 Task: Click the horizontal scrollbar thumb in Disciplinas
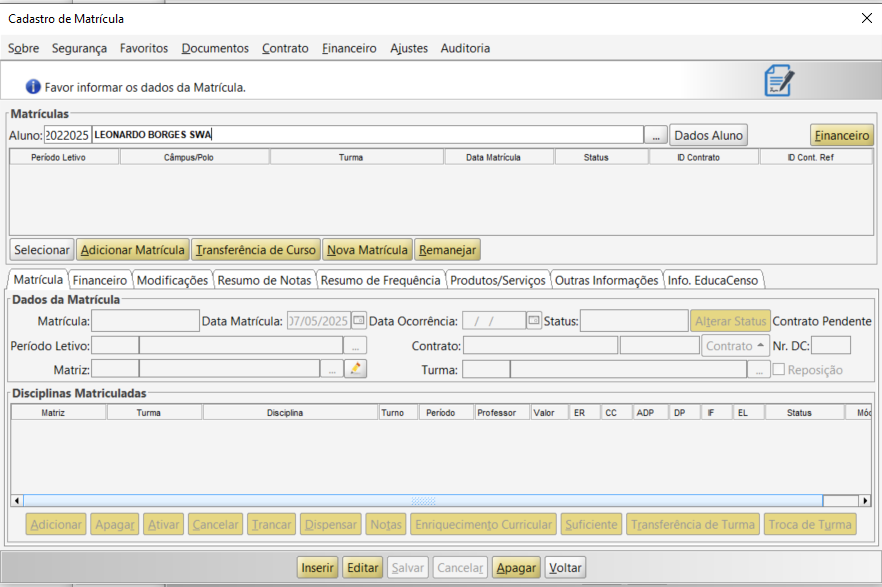click(423, 500)
